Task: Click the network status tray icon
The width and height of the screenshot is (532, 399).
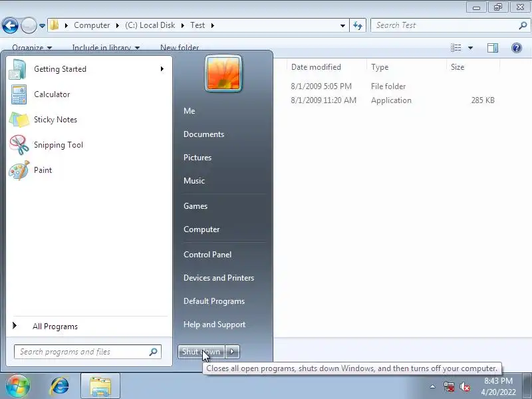Action: coord(448,386)
